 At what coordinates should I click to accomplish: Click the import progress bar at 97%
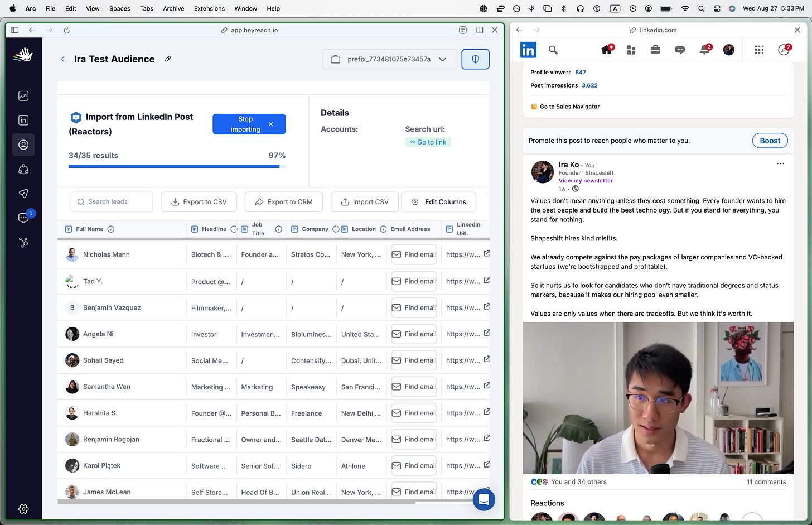click(177, 166)
